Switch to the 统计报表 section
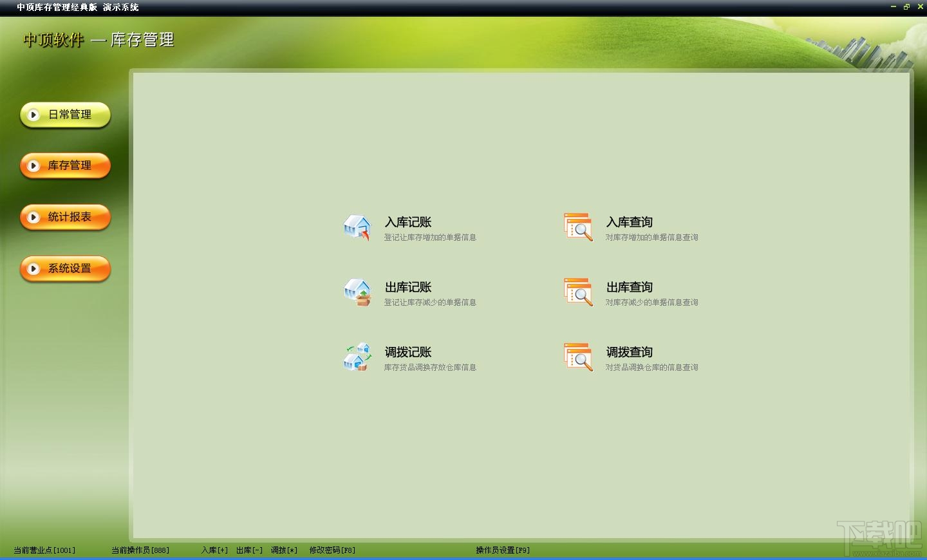 coord(65,217)
